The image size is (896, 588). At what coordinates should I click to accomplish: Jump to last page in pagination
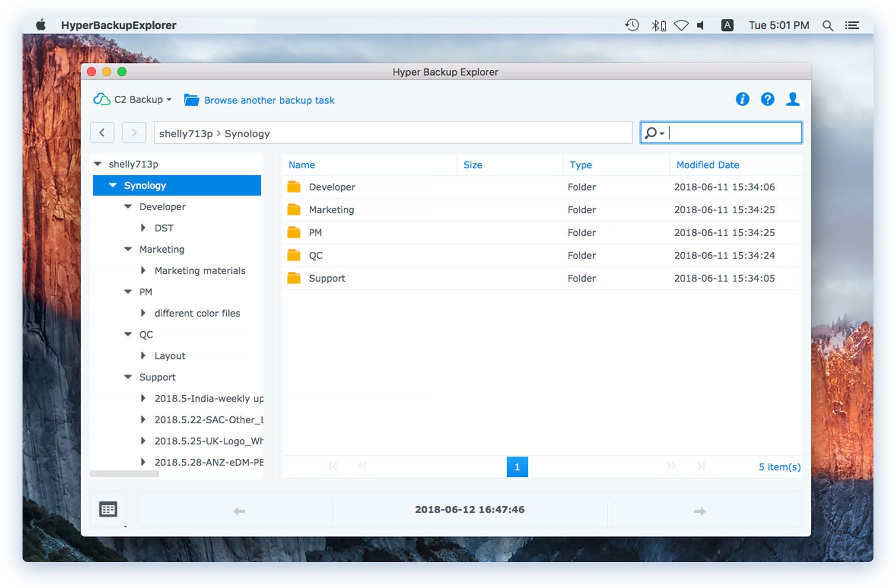coord(701,466)
